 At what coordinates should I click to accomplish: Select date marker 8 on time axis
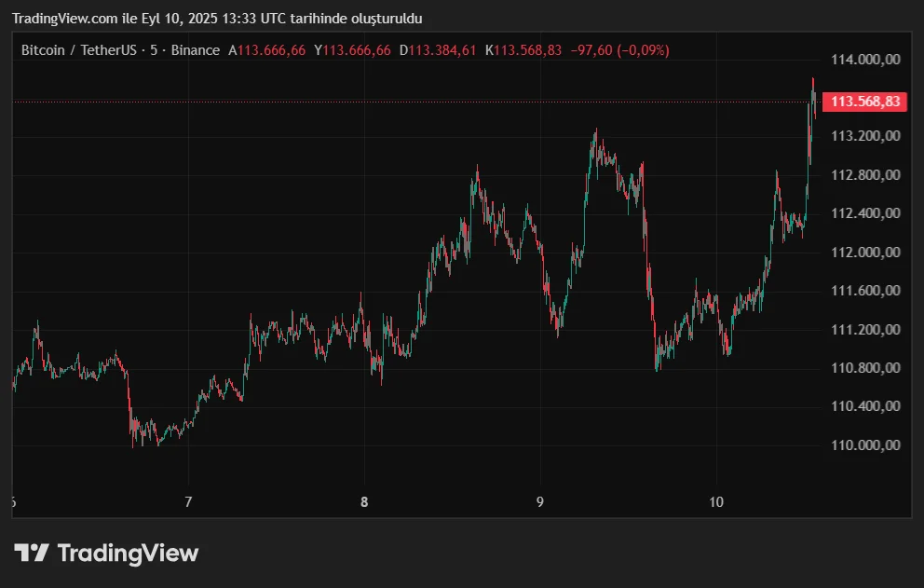(364, 502)
